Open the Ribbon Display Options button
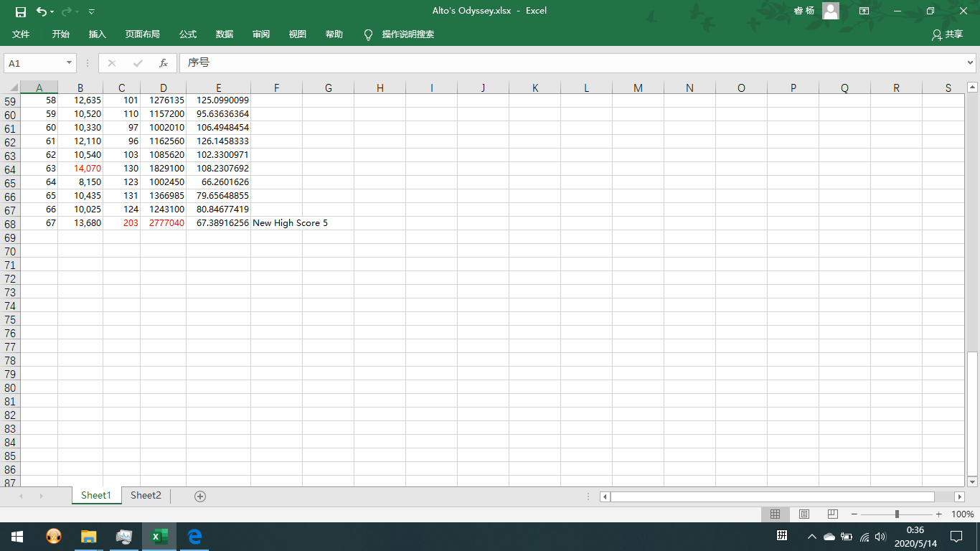This screenshot has width=980, height=551. 864,11
